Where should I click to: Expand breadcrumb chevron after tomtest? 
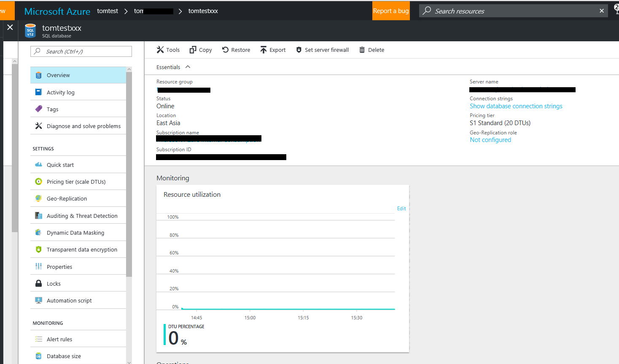pos(126,11)
